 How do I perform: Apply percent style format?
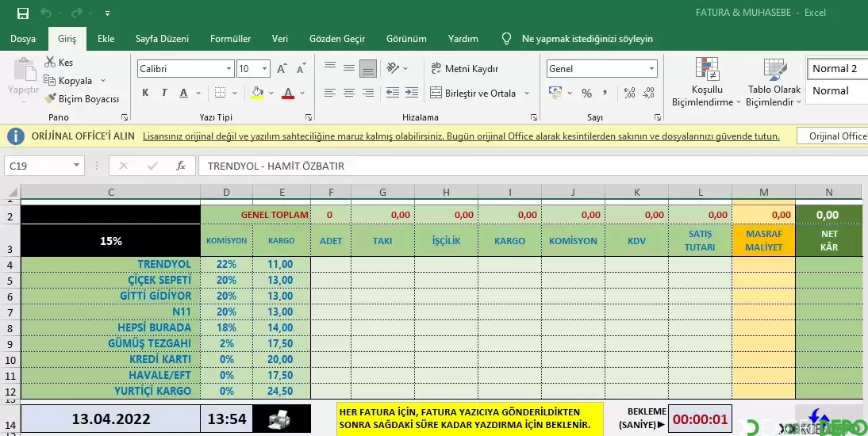(x=586, y=93)
